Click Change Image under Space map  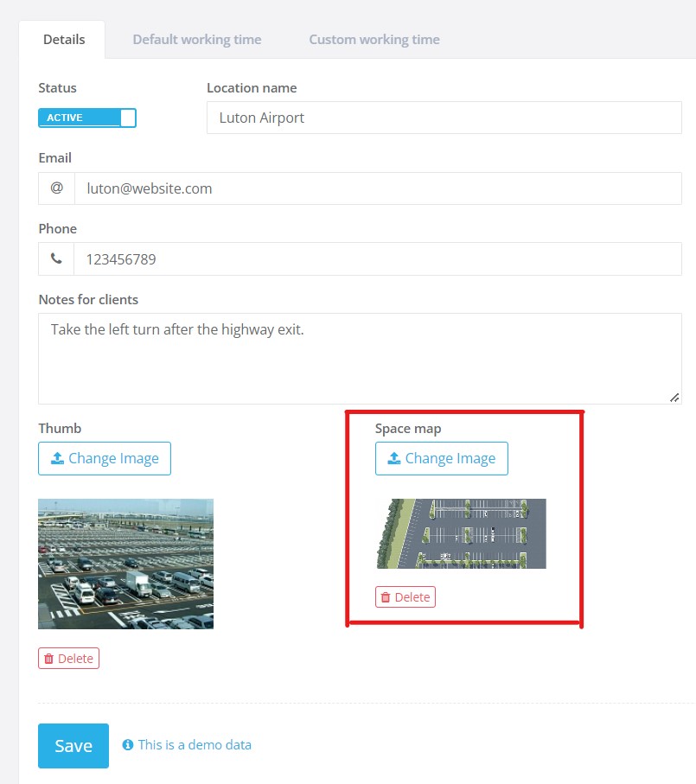click(x=442, y=458)
